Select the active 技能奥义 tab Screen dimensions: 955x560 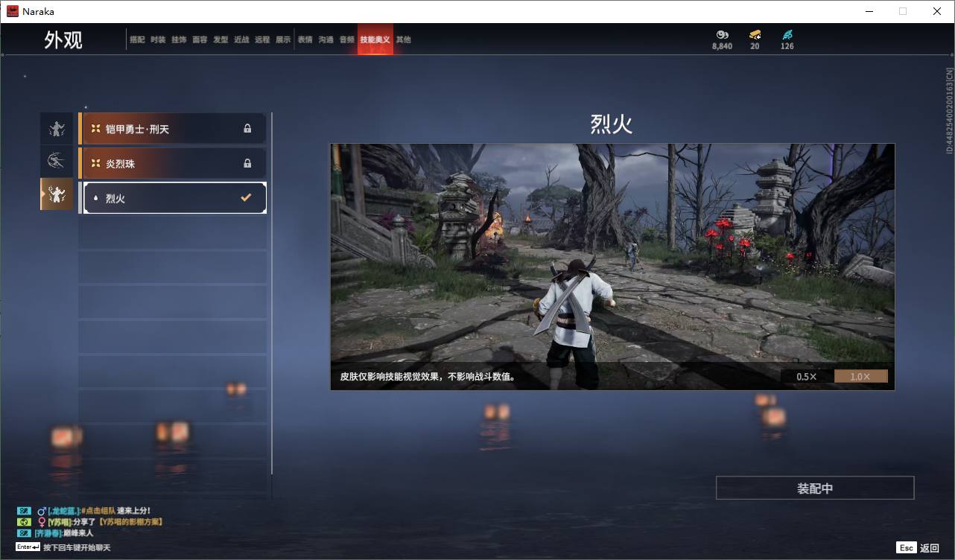pos(375,39)
